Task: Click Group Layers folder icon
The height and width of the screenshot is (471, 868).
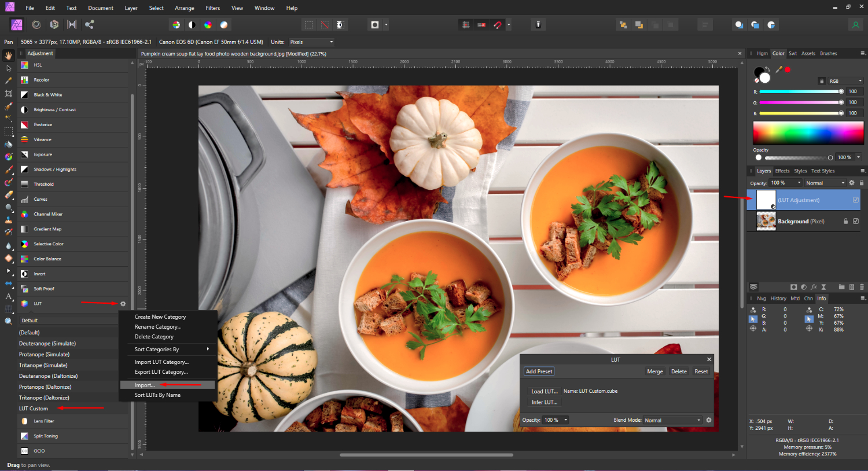Action: click(x=842, y=287)
